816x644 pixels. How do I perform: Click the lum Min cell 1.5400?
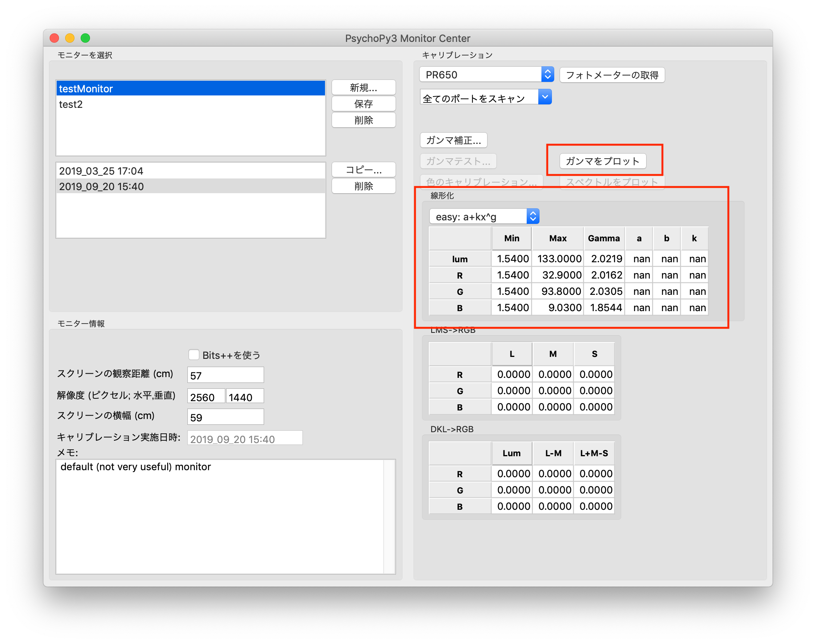tap(512, 259)
